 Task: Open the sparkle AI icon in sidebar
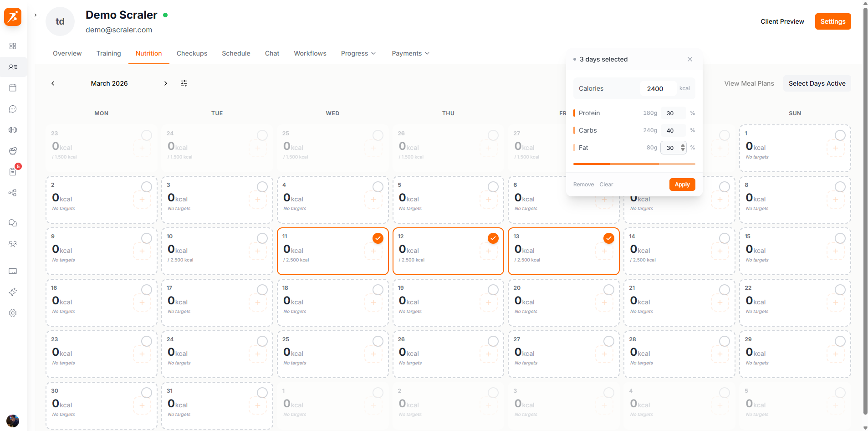pyautogui.click(x=13, y=292)
